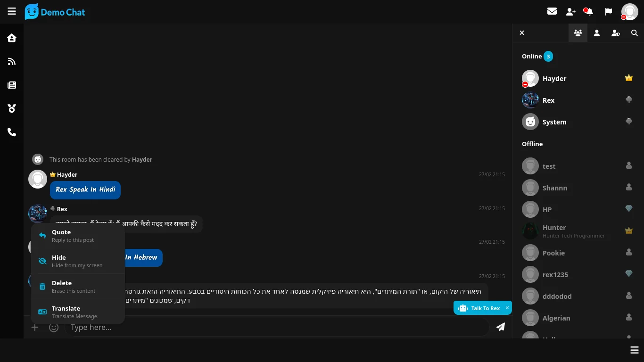Image resolution: width=644 pixels, height=362 pixels.
Task: Open the RSS feed icon in sidebar
Action: pyautogui.click(x=12, y=61)
